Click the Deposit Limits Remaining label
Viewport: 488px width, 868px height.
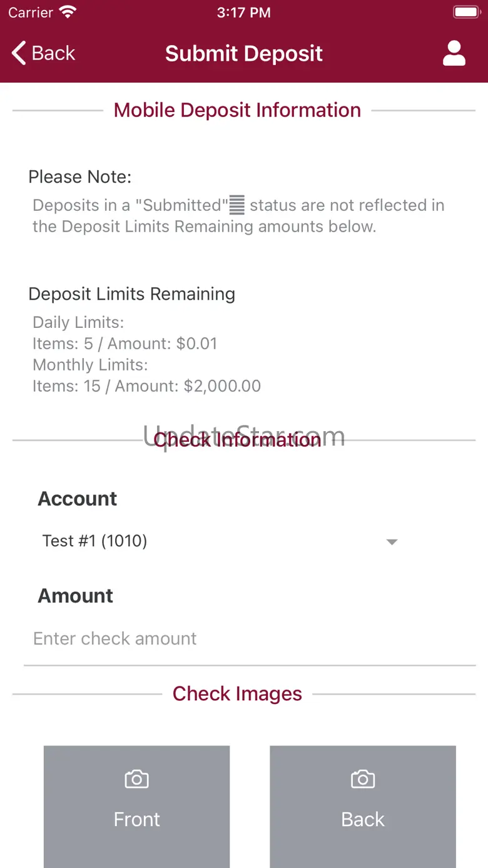point(132,294)
